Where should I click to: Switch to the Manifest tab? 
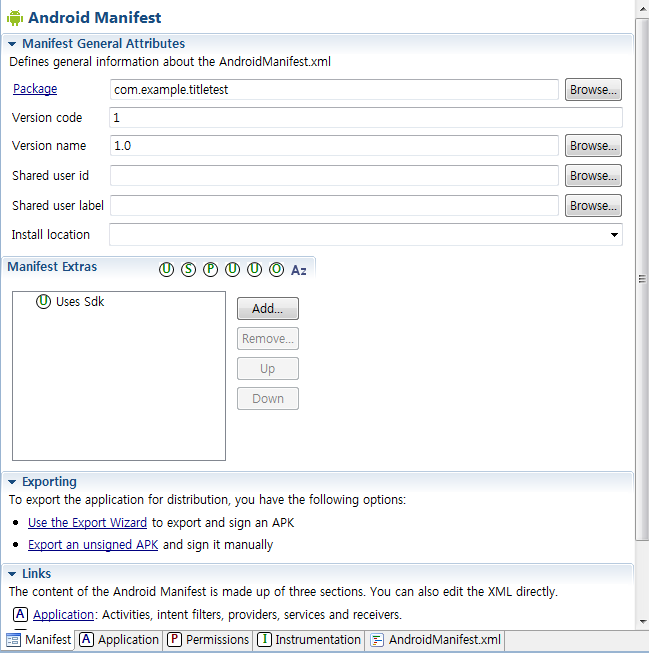coord(39,639)
